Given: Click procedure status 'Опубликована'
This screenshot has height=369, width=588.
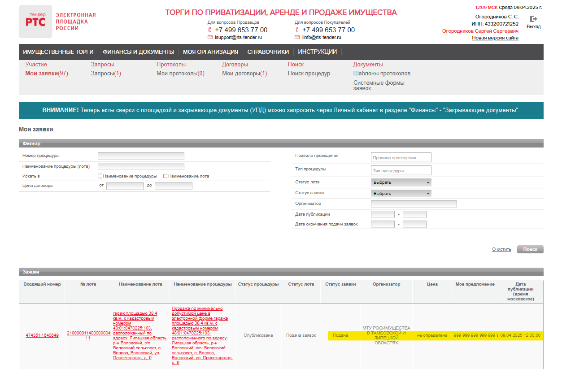Looking at the screenshot, I should click(258, 335).
